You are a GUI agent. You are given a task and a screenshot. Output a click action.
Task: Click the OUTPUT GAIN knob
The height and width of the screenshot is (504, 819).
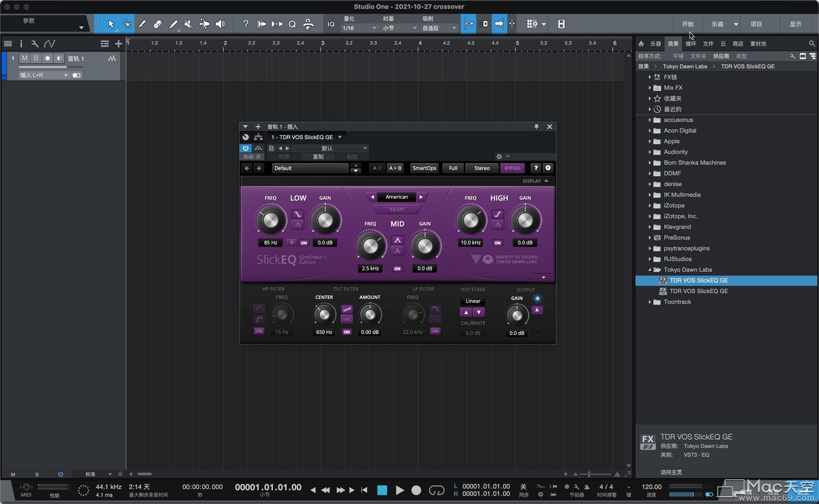point(517,316)
